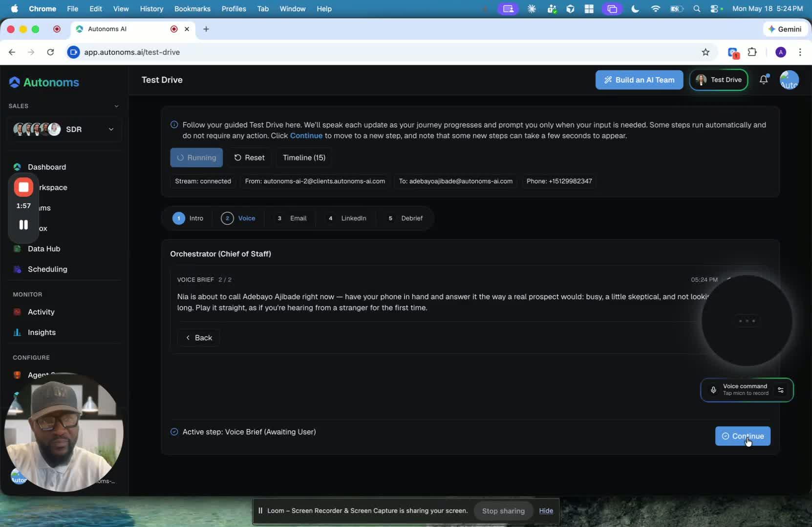
Task: Open the Profiles menu
Action: coord(234,9)
